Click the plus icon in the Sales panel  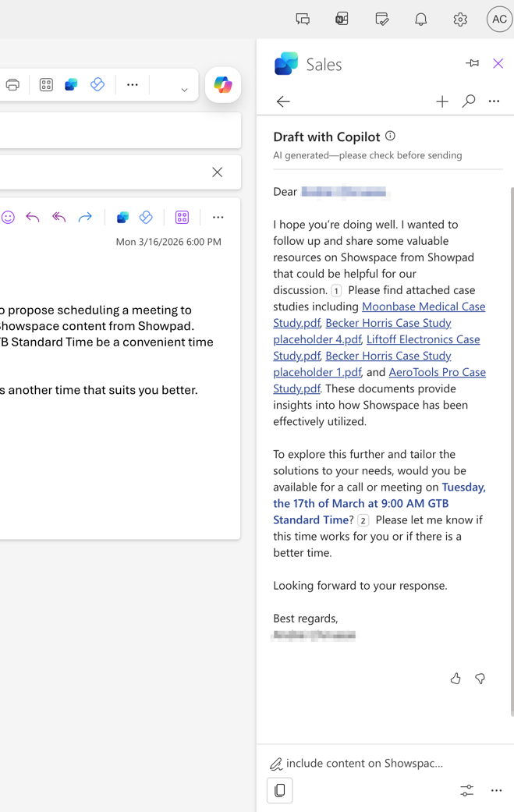coord(442,101)
